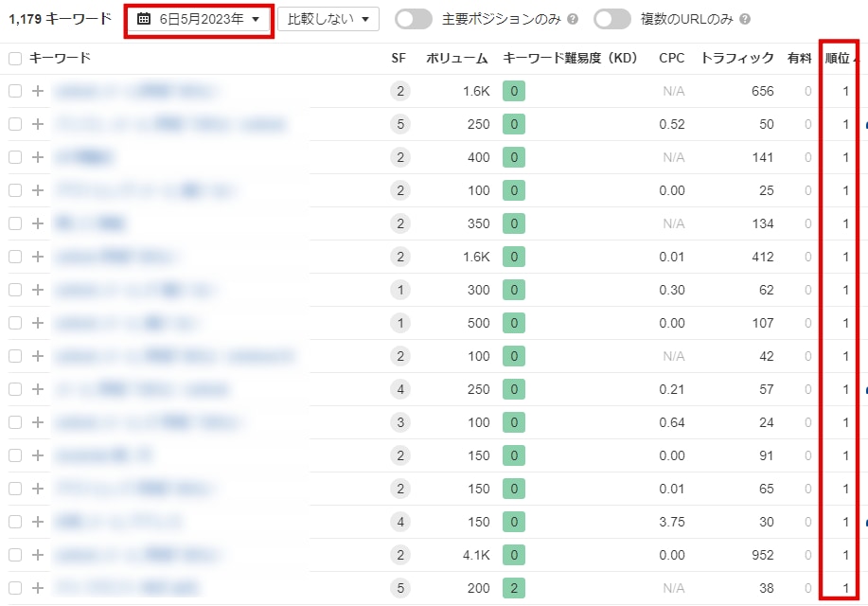Viewport: 868px width, 606px height.
Task: Click the plus icon in the traffic 42 row
Action: 38,356
